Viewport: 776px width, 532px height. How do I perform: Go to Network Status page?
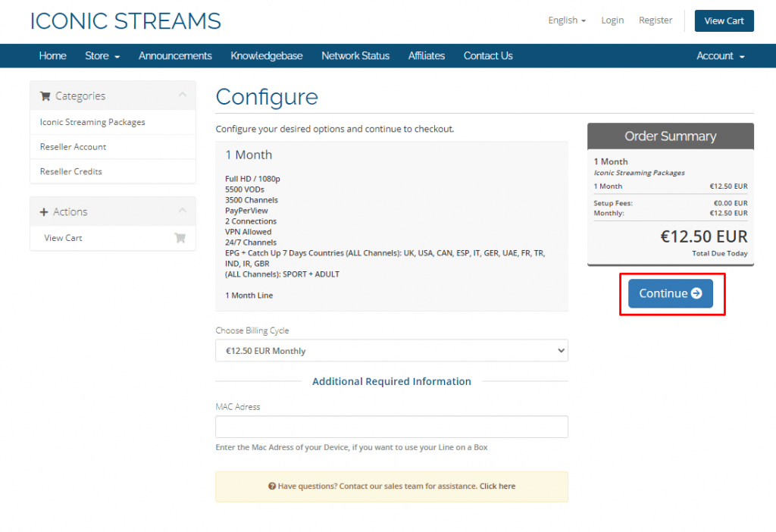(x=355, y=55)
